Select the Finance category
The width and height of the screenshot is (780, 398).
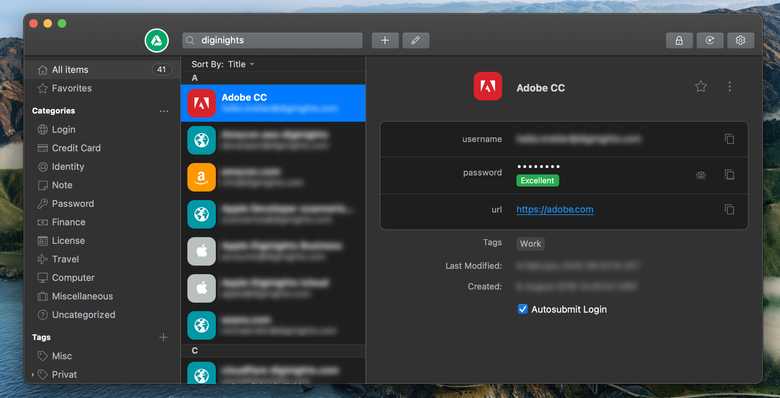click(x=102, y=222)
